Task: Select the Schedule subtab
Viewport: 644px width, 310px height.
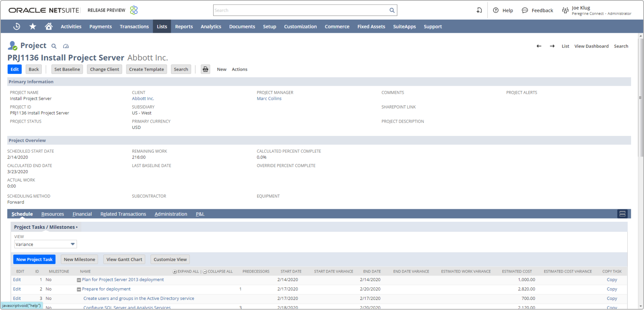Action: point(22,214)
